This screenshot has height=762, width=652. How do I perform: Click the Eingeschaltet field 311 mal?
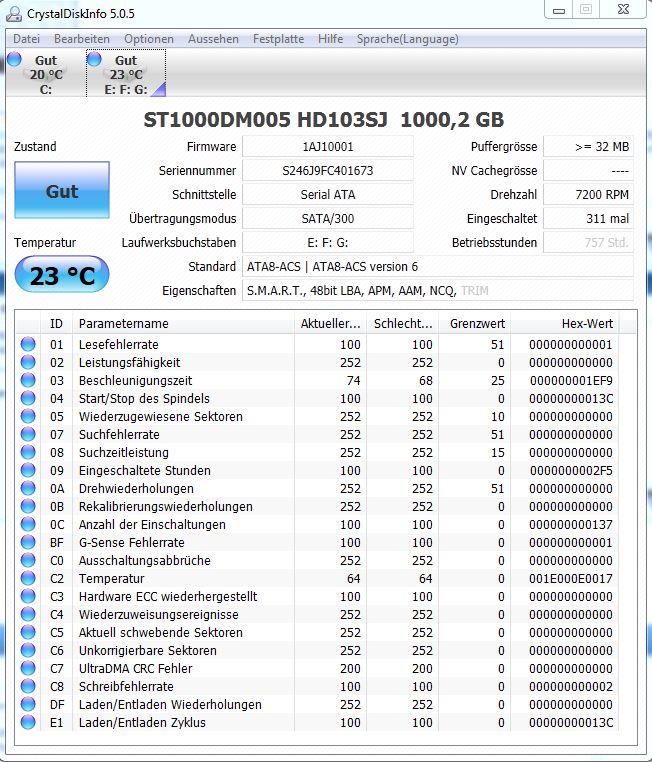[x=588, y=218]
